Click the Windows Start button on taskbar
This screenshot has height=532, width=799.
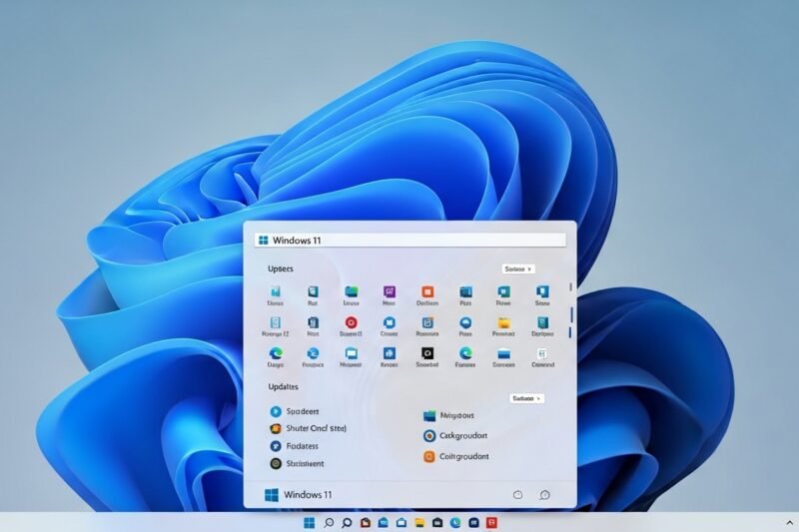tap(310, 523)
